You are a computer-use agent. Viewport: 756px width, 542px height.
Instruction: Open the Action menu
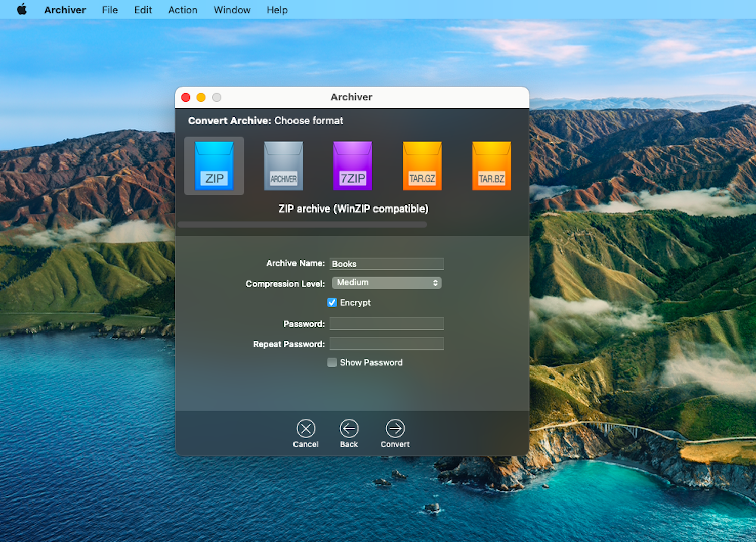point(183,9)
